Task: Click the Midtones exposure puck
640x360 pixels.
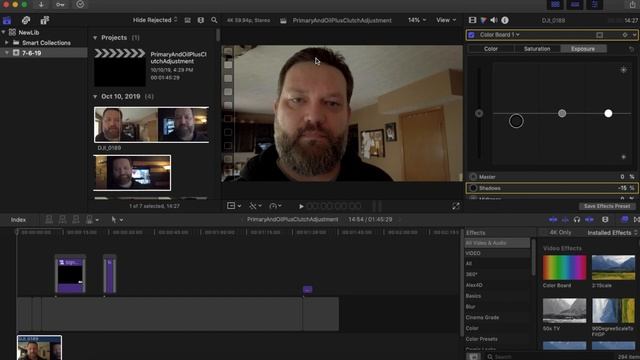Action: pyautogui.click(x=562, y=113)
